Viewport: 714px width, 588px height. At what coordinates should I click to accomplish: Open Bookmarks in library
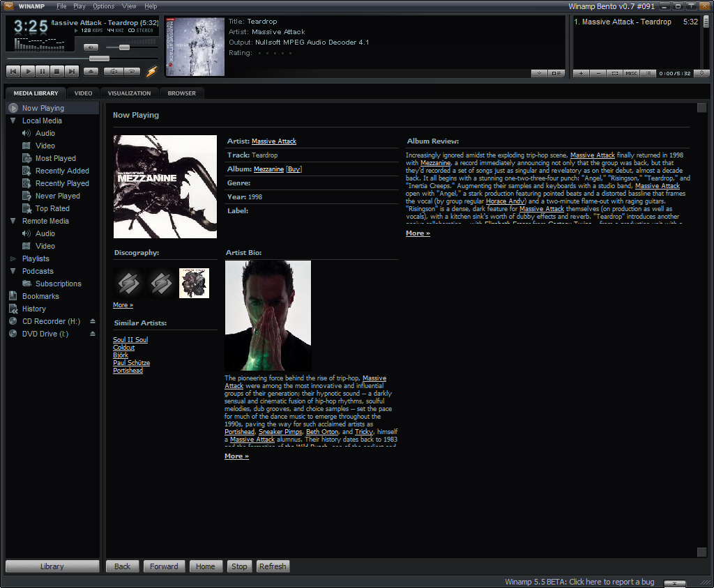tap(40, 296)
